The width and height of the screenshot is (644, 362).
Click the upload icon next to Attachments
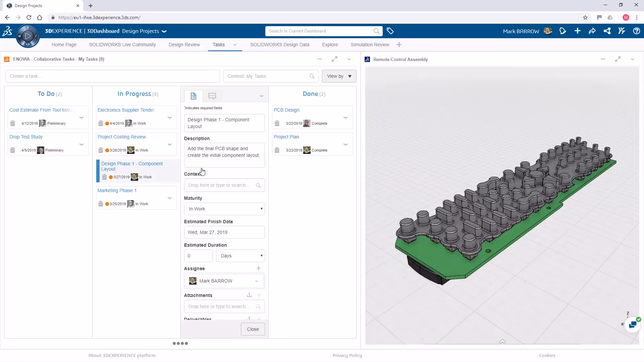coord(249,295)
